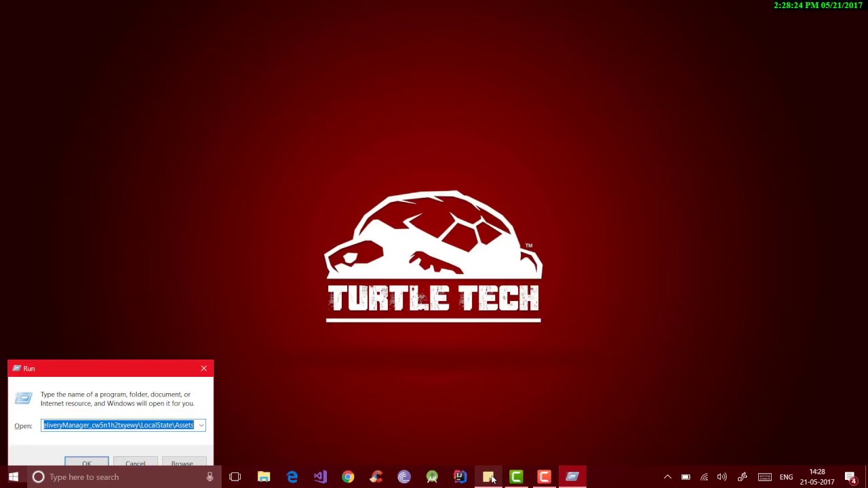This screenshot has width=868, height=488.
Task: Open CCleaner from the taskbar
Action: click(x=376, y=477)
